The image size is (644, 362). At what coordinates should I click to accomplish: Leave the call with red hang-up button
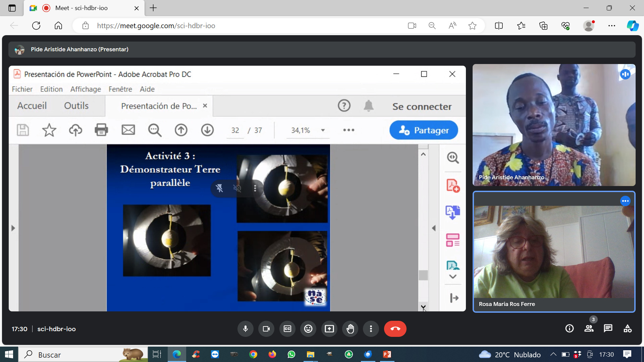point(395,329)
